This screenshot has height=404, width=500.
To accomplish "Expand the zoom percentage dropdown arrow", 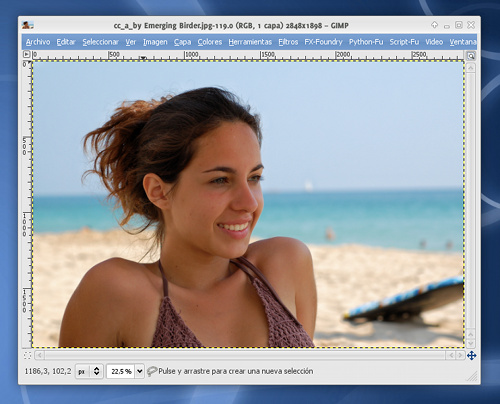I will pos(140,371).
